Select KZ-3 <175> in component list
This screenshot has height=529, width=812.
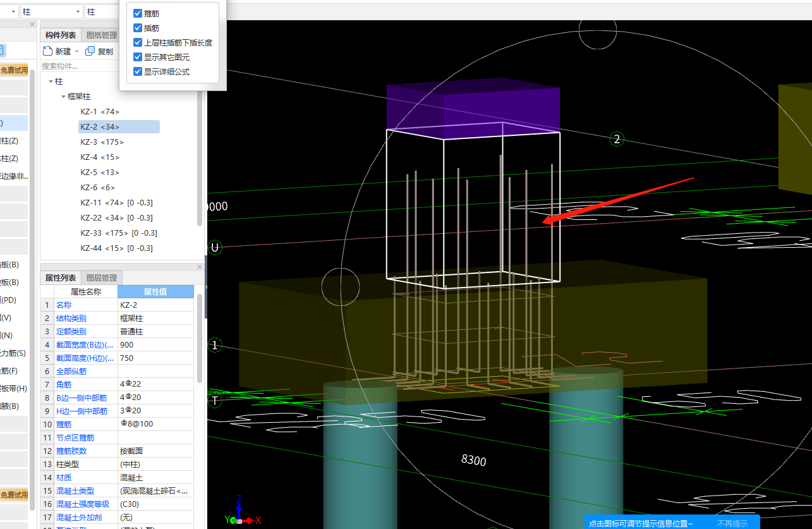[102, 142]
